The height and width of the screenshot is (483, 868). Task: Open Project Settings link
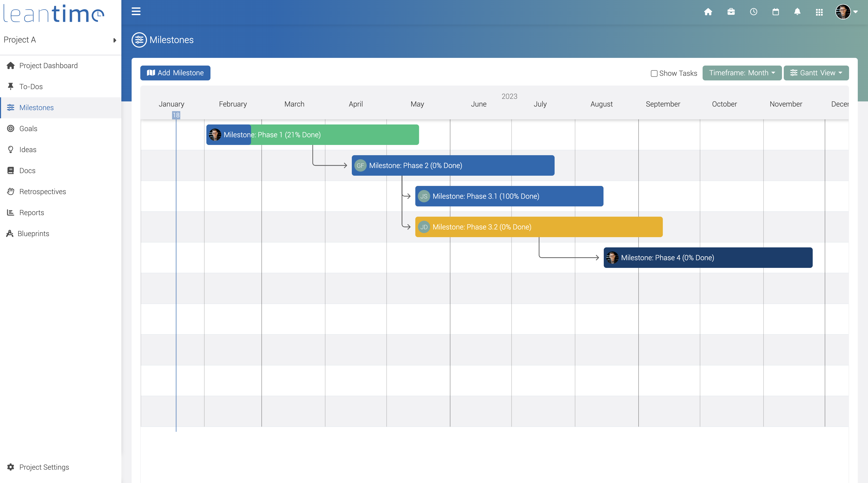[x=44, y=467]
